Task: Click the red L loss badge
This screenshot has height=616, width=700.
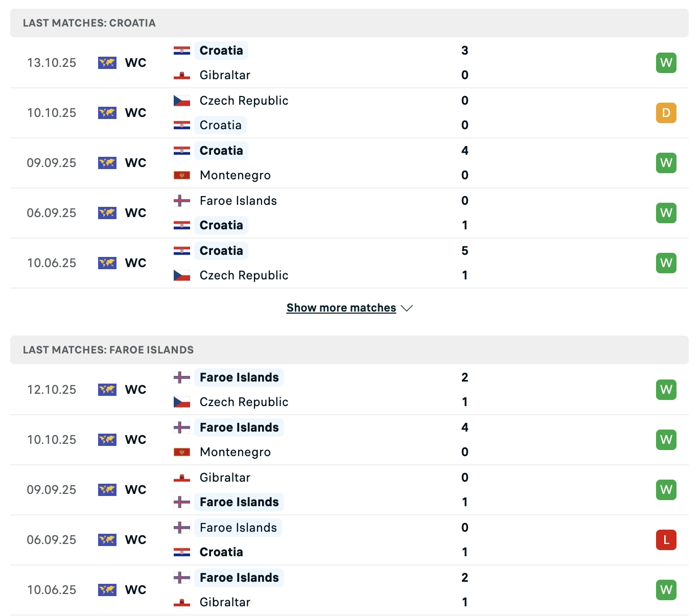Action: tap(666, 540)
